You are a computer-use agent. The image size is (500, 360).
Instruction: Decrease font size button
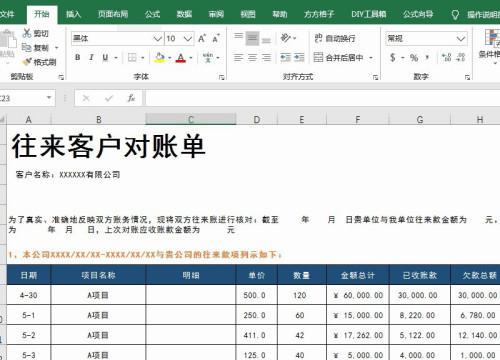[216, 39]
